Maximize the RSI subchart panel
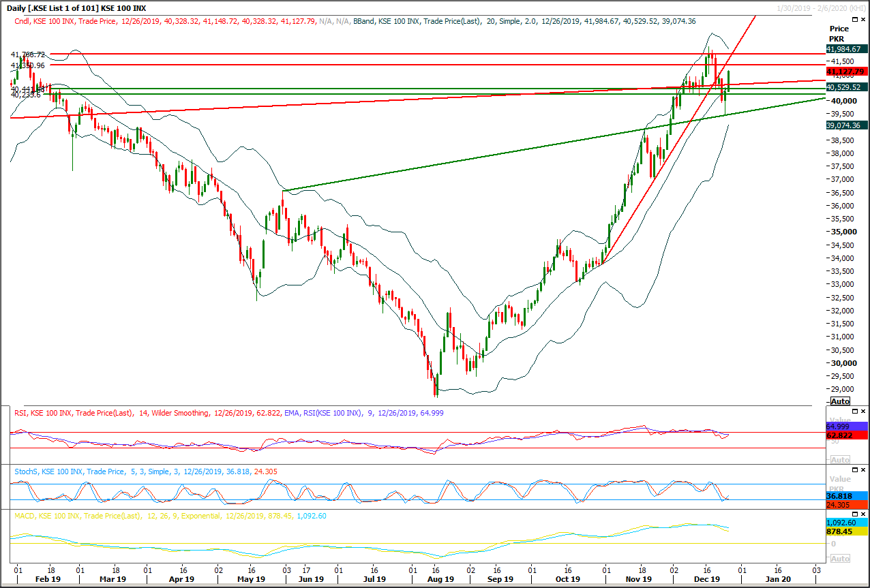 854,412
